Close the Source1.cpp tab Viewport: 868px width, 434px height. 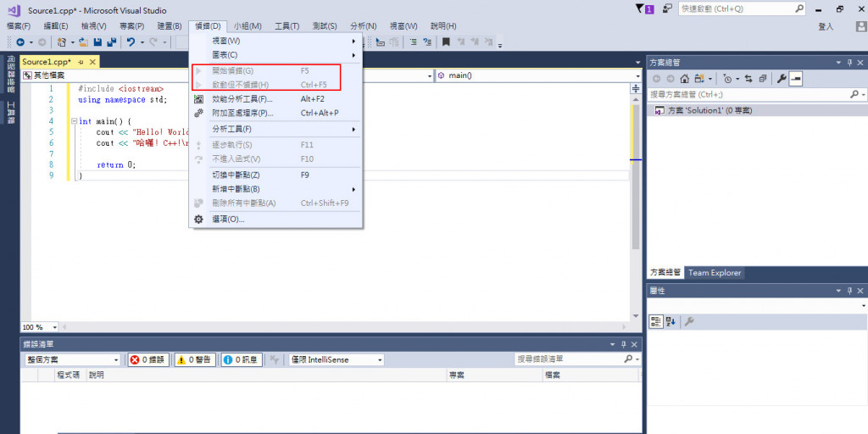click(92, 62)
